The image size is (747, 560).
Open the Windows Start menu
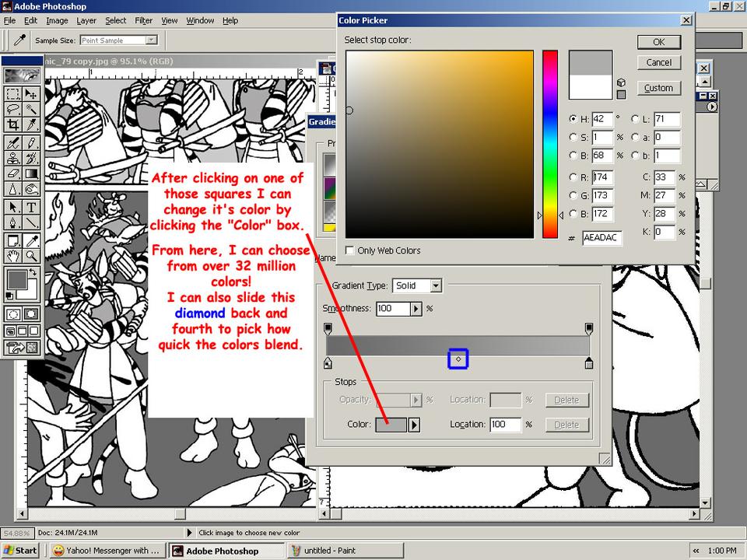(20, 551)
